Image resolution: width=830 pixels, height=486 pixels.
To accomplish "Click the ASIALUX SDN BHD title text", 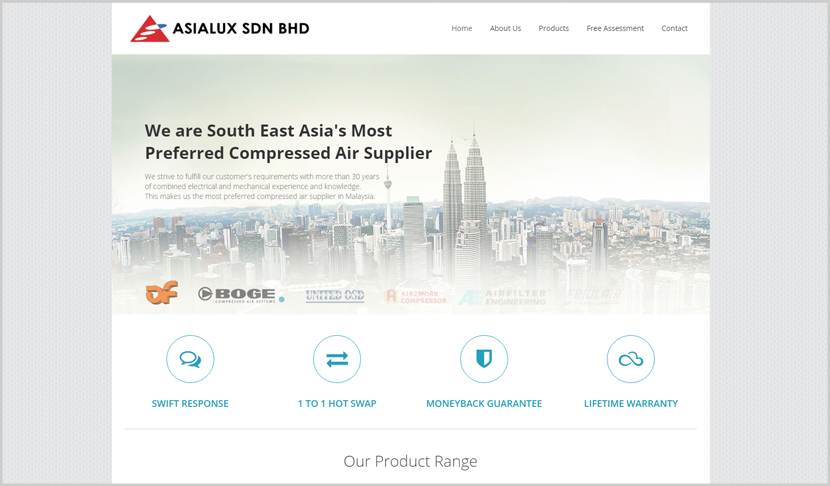I will 241,29.
